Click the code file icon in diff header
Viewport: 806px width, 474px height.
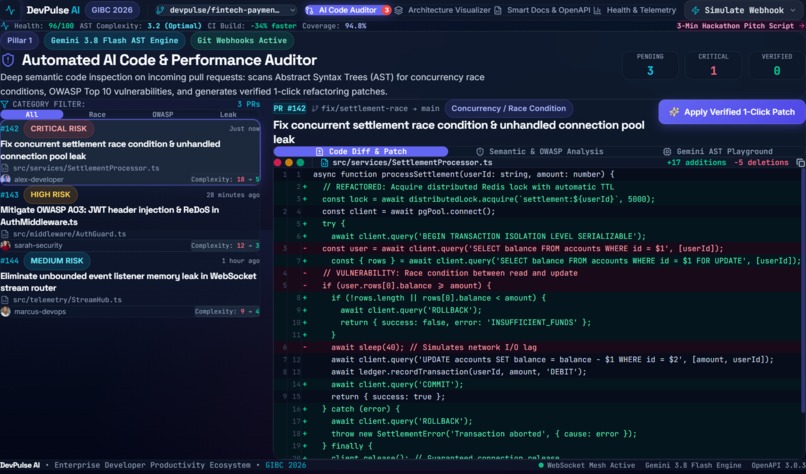click(x=324, y=162)
